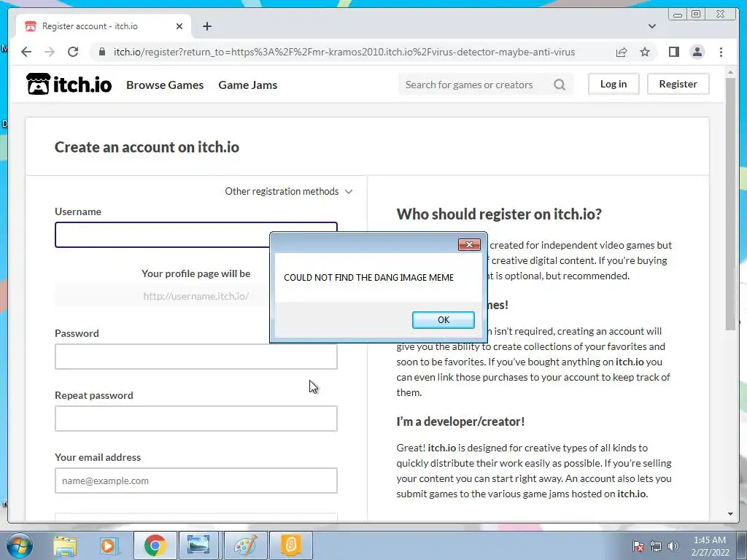Open the Windows Start orb

(x=19, y=545)
